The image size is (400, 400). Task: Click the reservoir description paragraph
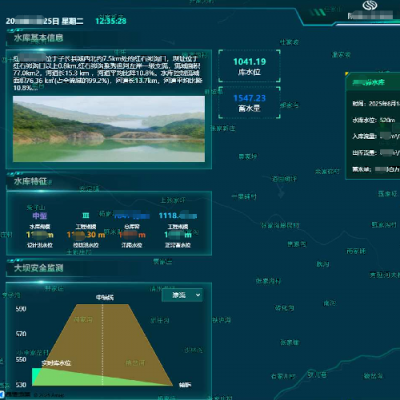107,73
